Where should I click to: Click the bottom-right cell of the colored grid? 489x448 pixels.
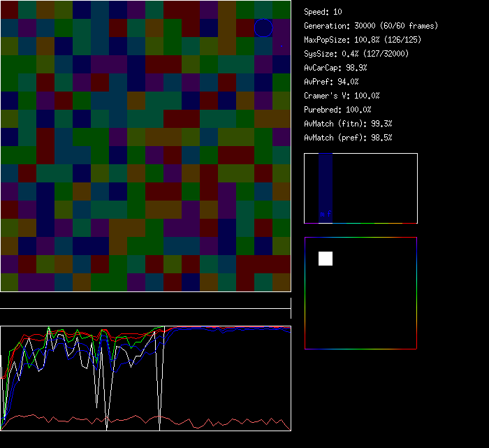(282, 282)
